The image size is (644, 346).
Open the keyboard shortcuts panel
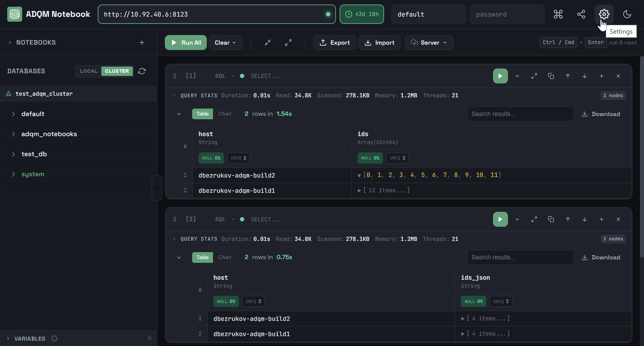coord(558,14)
